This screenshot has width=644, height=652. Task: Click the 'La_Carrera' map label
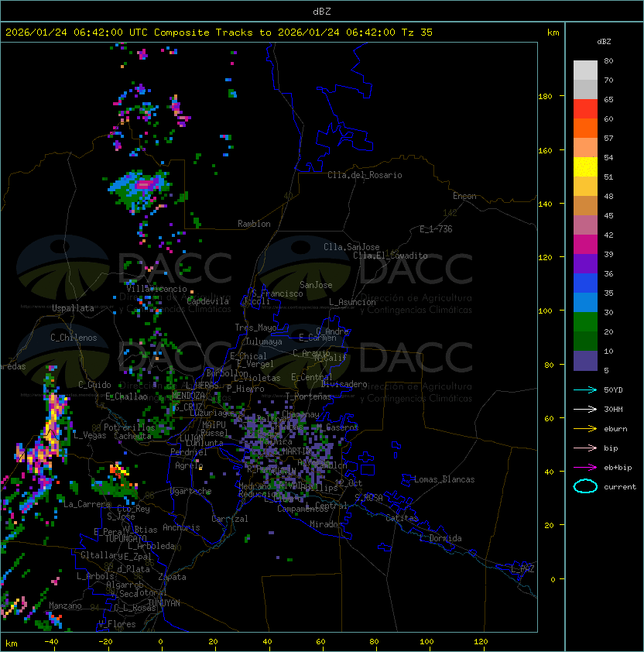coord(87,504)
